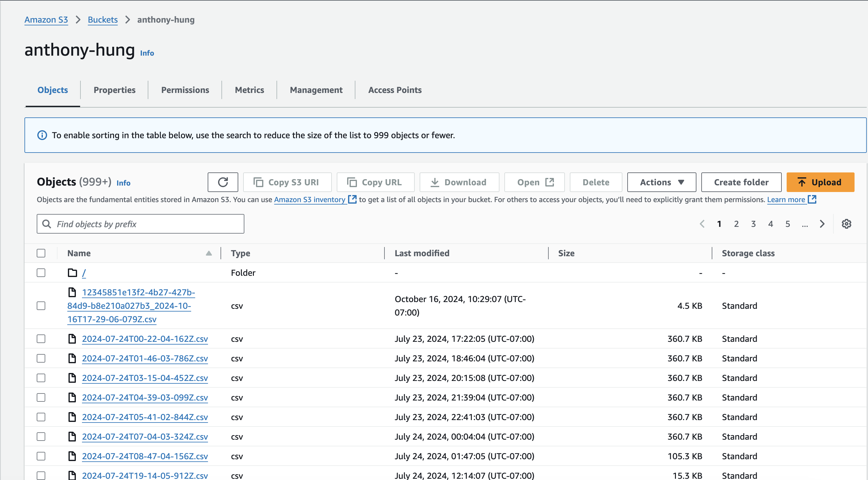This screenshot has height=480, width=868.
Task: Check 2024-07-24T05-41-02-844Z.csv checkbox
Action: [x=41, y=417]
